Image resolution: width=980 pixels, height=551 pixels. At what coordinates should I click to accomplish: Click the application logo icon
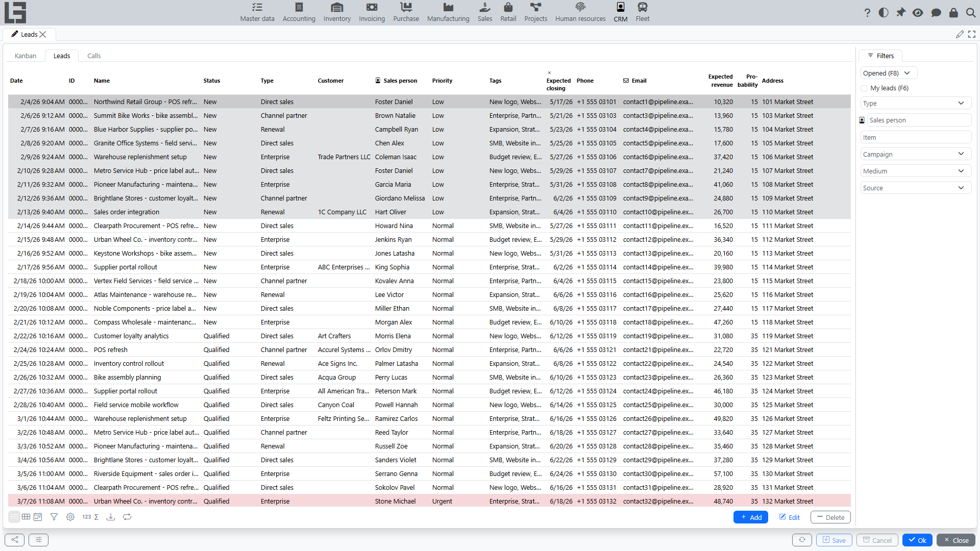click(15, 12)
